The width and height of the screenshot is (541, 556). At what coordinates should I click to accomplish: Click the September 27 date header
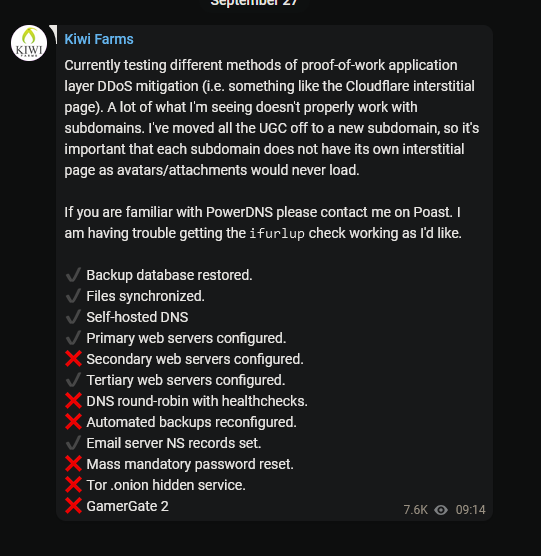click(x=254, y=3)
